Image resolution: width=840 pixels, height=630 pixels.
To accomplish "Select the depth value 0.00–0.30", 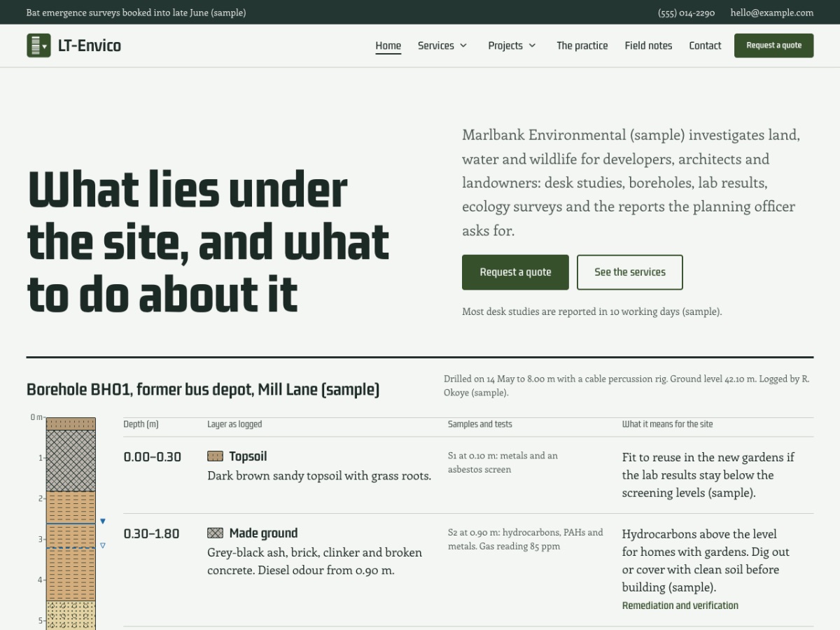I will pos(153,457).
